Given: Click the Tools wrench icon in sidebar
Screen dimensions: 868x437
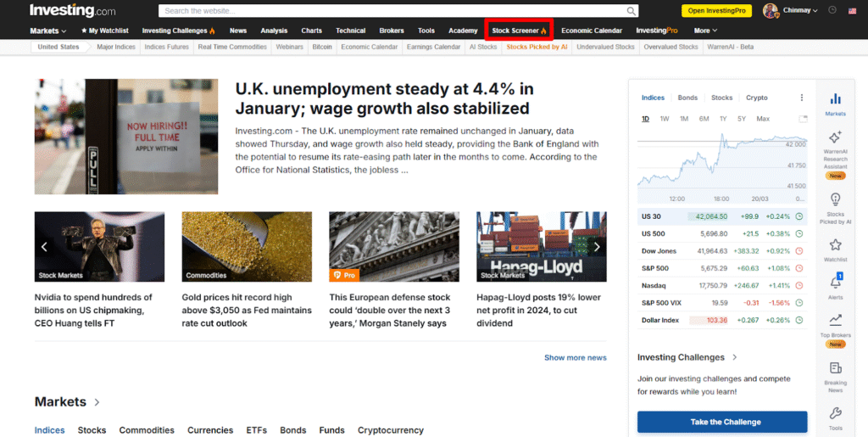Looking at the screenshot, I should pyautogui.click(x=835, y=414).
